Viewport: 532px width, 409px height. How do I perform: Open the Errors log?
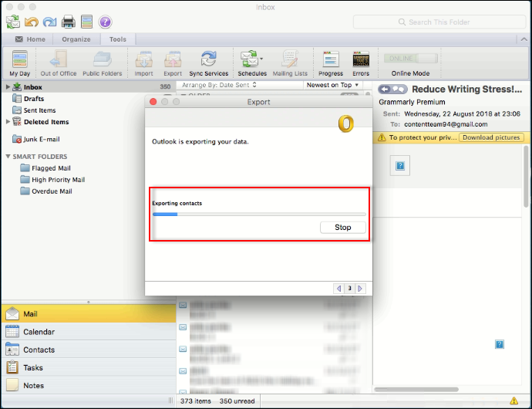pyautogui.click(x=361, y=63)
